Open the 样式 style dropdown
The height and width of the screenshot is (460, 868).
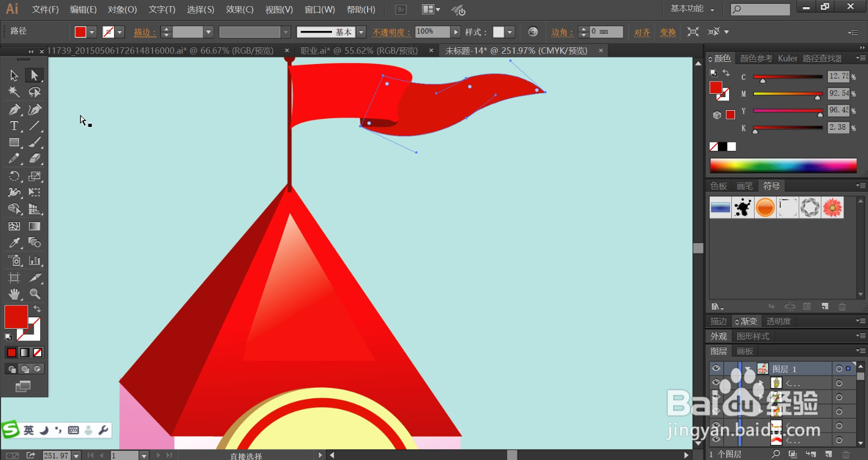[x=510, y=32]
